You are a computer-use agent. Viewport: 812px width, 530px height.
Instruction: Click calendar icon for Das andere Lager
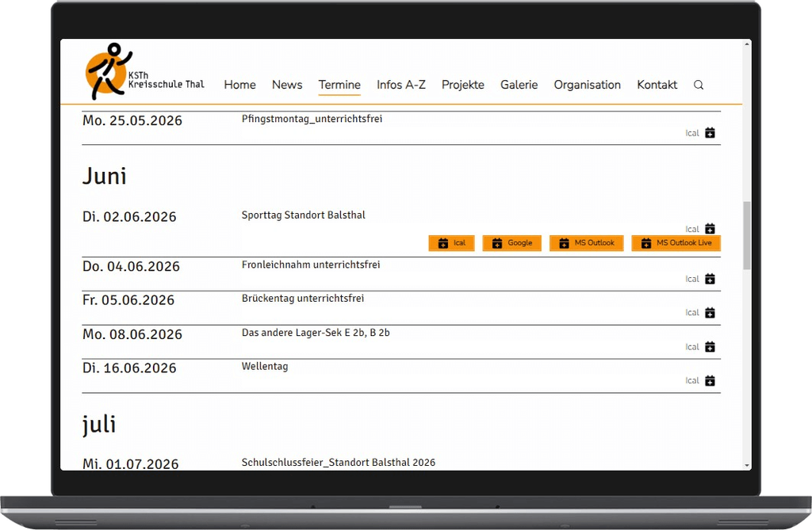click(x=710, y=347)
